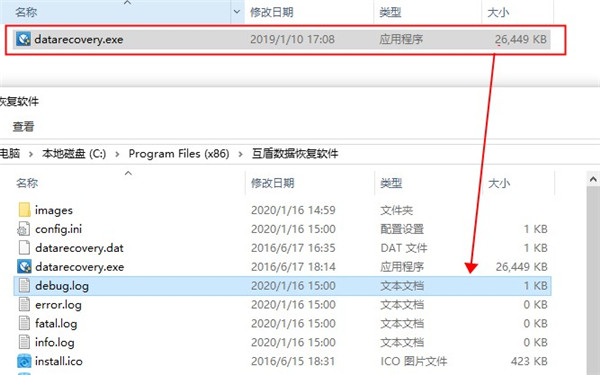Select the images folder name
Viewport: 600px width, 375px height.
click(x=54, y=210)
